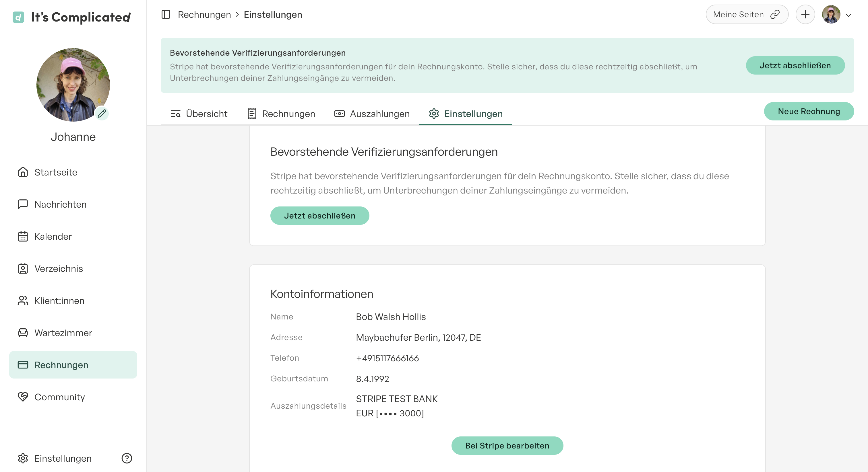Open Nachrichten messages section
Image resolution: width=868 pixels, height=472 pixels.
(60, 204)
